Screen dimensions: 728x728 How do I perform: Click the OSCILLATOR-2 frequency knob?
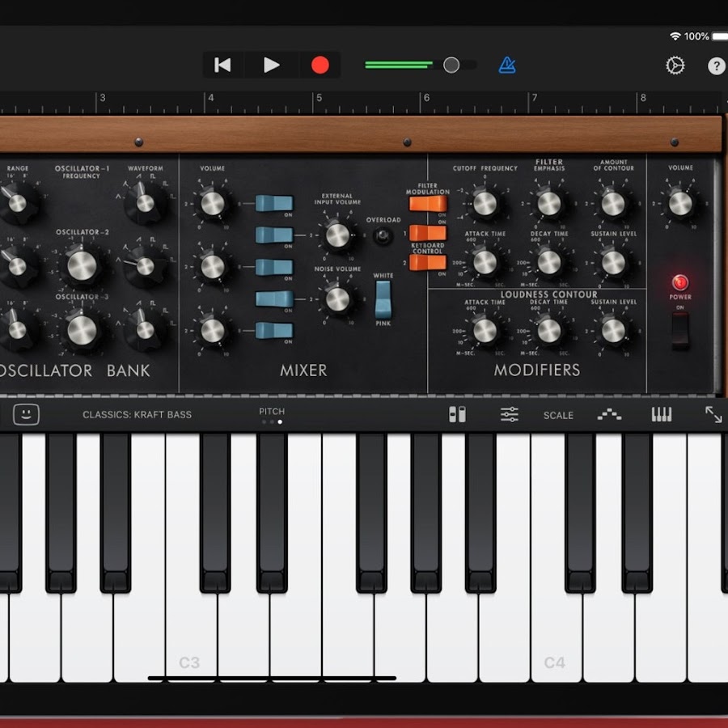pos(83,265)
